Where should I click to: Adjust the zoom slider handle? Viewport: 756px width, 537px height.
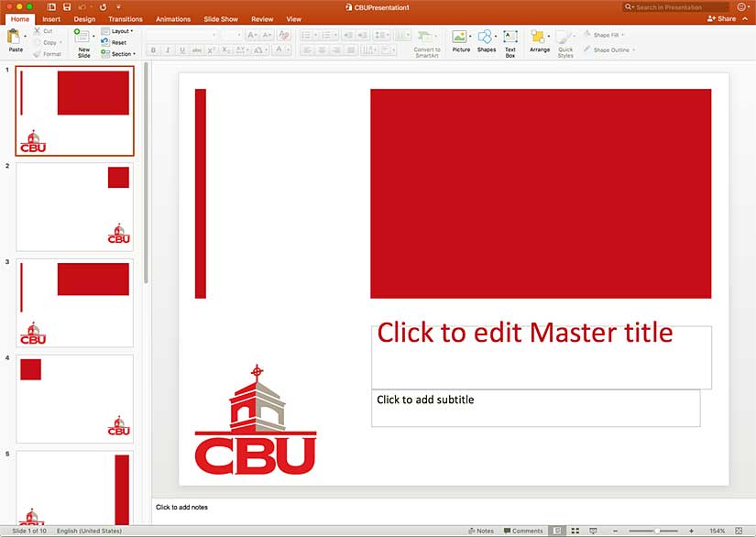click(x=657, y=531)
